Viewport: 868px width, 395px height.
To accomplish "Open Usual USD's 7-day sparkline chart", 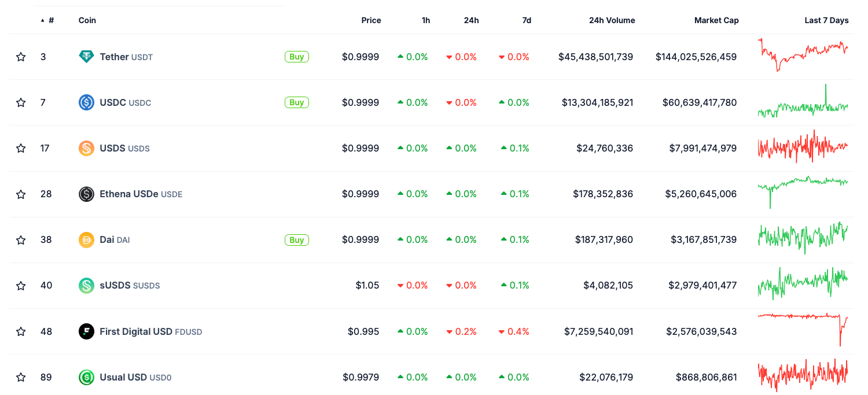I will tap(803, 375).
